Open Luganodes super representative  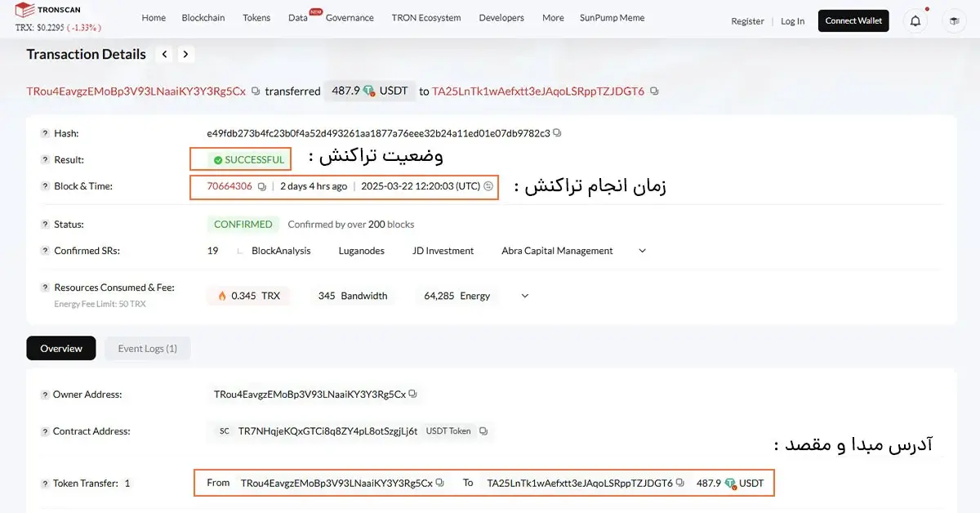[x=362, y=251]
